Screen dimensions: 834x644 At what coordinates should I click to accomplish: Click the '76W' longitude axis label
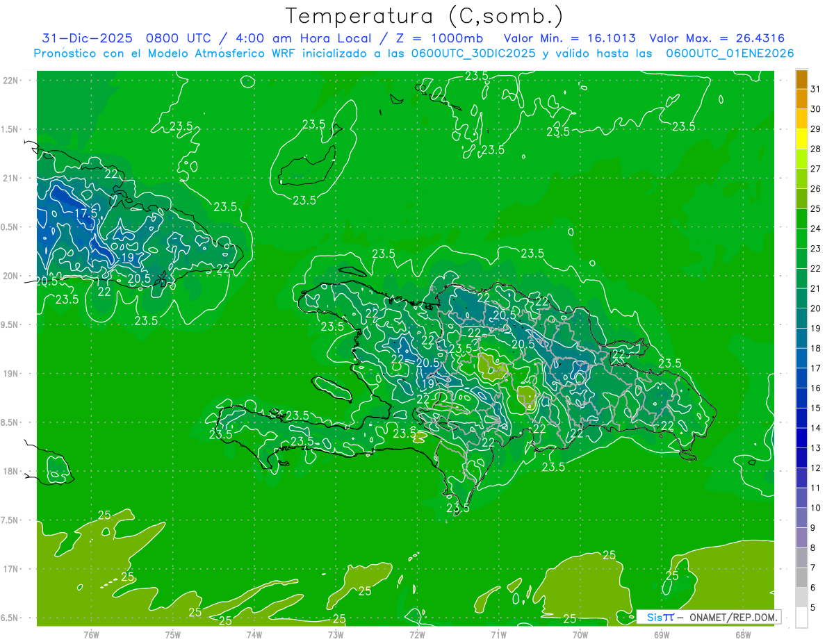91,634
